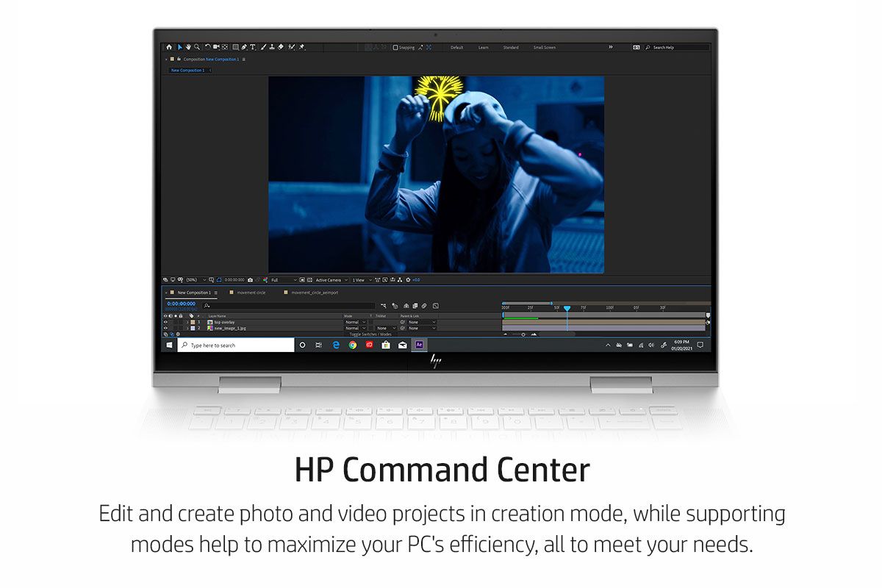This screenshot has height=588, width=882.
Task: Enable the Snapping checkbox
Action: click(395, 47)
